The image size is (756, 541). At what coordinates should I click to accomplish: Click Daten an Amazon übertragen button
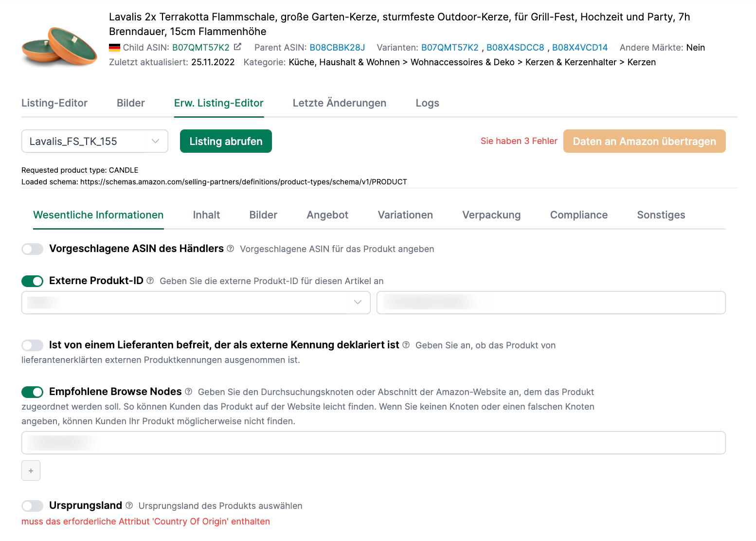(645, 141)
